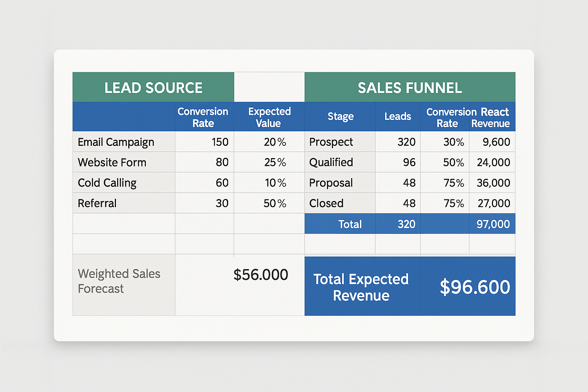Click the Prospect stage cell
Screen dimensions: 588x392
click(x=340, y=142)
